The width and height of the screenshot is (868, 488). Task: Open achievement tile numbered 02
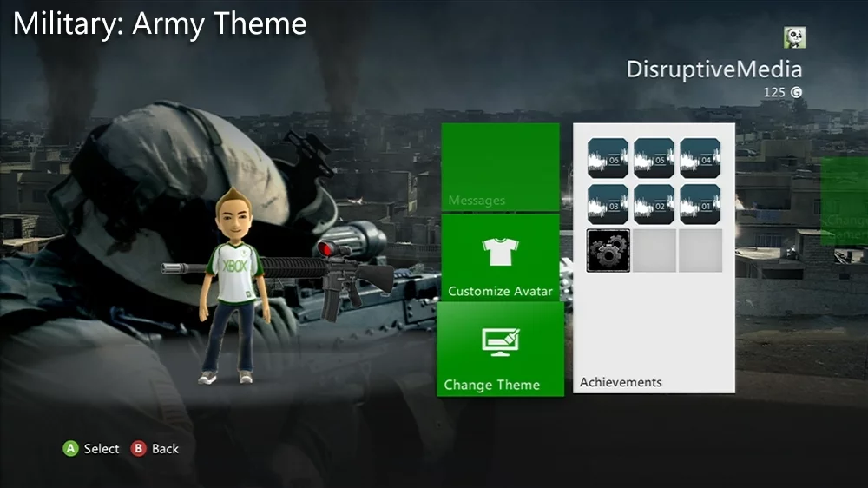coord(654,204)
